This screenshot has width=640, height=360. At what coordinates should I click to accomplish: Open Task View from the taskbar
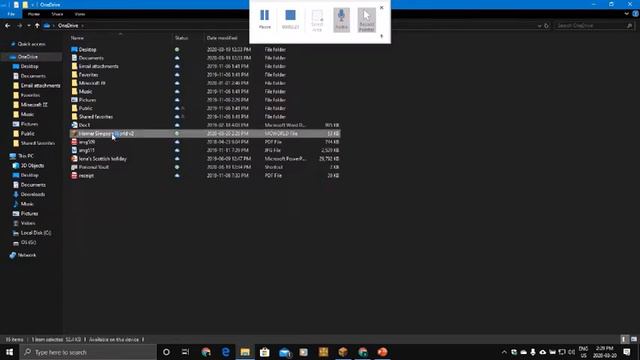[186, 352]
